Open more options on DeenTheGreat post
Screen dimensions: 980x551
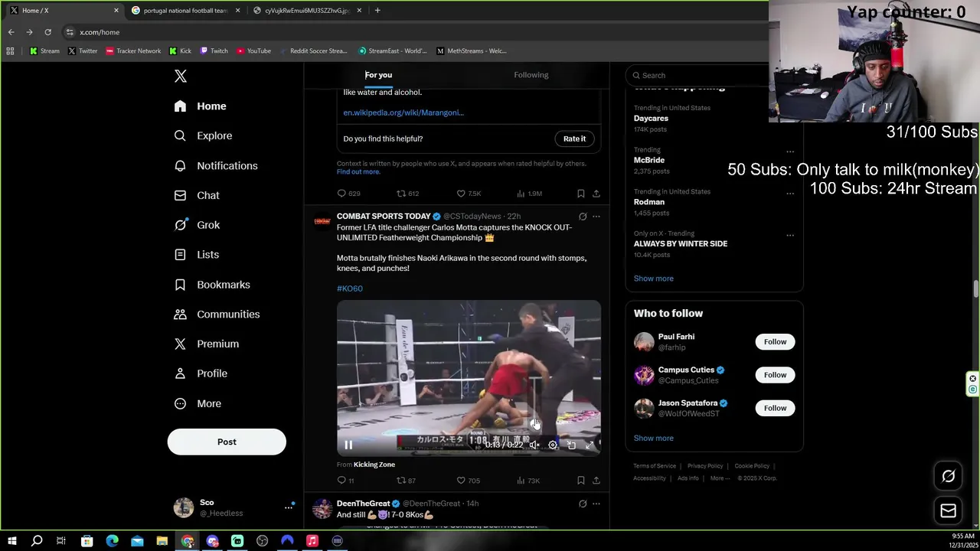point(596,504)
